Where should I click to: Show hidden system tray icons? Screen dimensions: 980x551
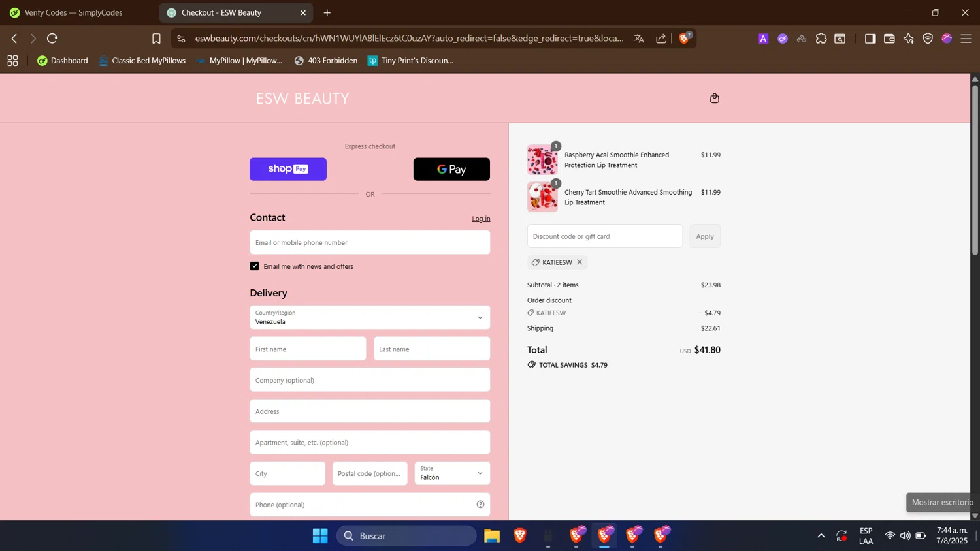pos(821,536)
